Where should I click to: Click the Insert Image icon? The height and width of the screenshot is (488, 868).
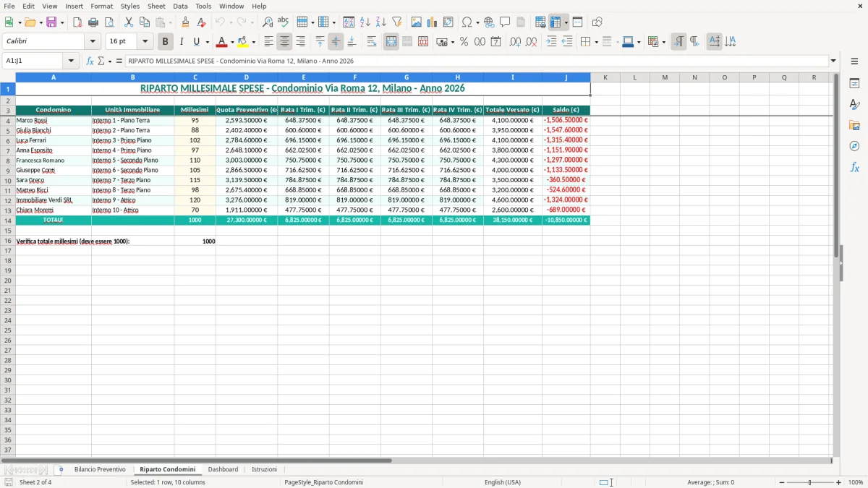click(417, 22)
